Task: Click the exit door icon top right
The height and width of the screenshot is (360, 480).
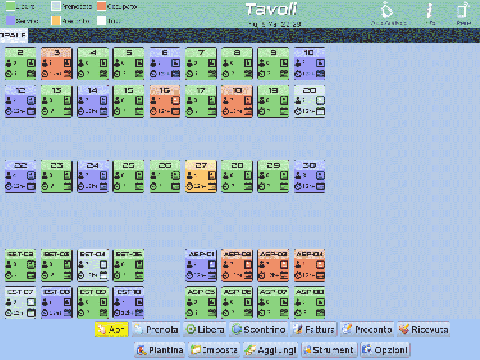Action: point(463,13)
